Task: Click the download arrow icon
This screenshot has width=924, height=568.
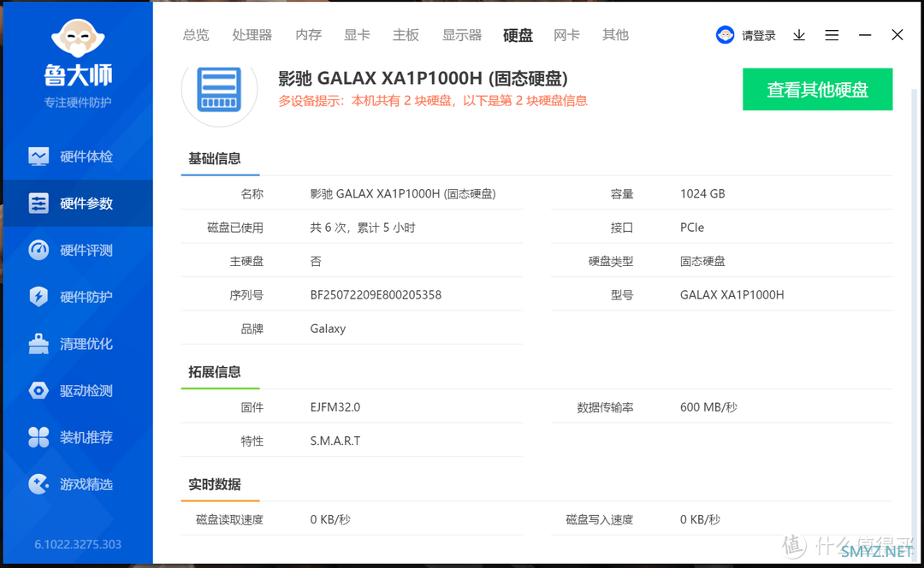Action: click(799, 35)
